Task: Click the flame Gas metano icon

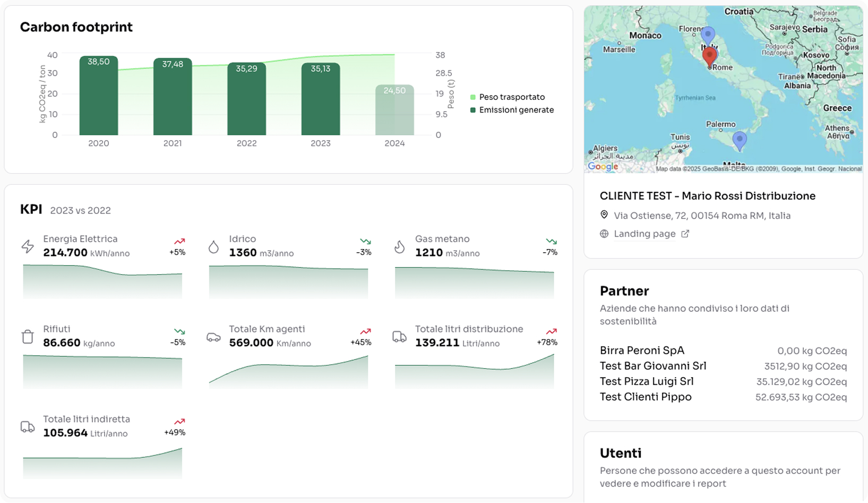Action: click(399, 246)
